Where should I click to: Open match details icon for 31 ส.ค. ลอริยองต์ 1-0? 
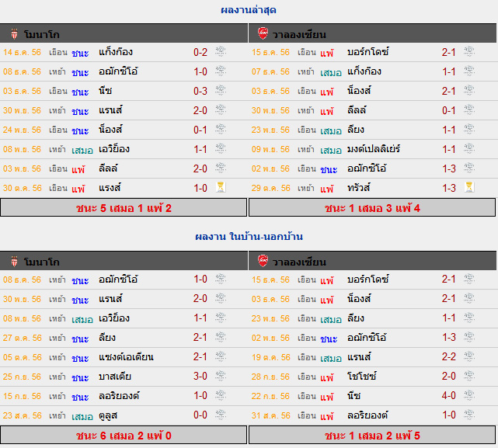[469, 415]
